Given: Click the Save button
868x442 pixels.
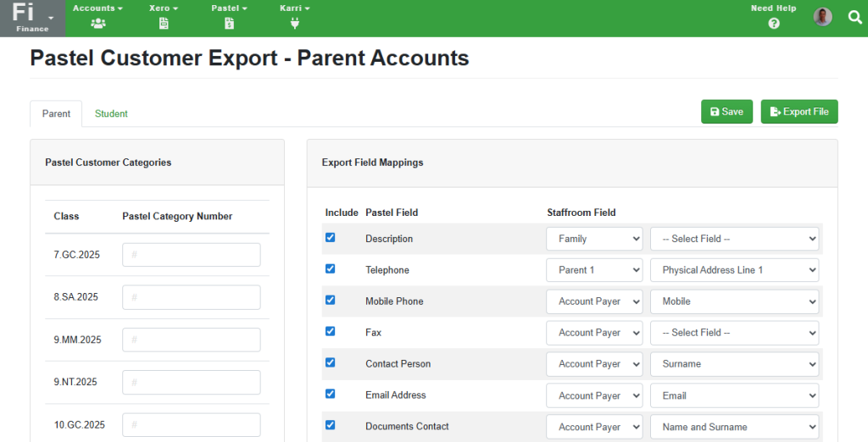Looking at the screenshot, I should 726,112.
